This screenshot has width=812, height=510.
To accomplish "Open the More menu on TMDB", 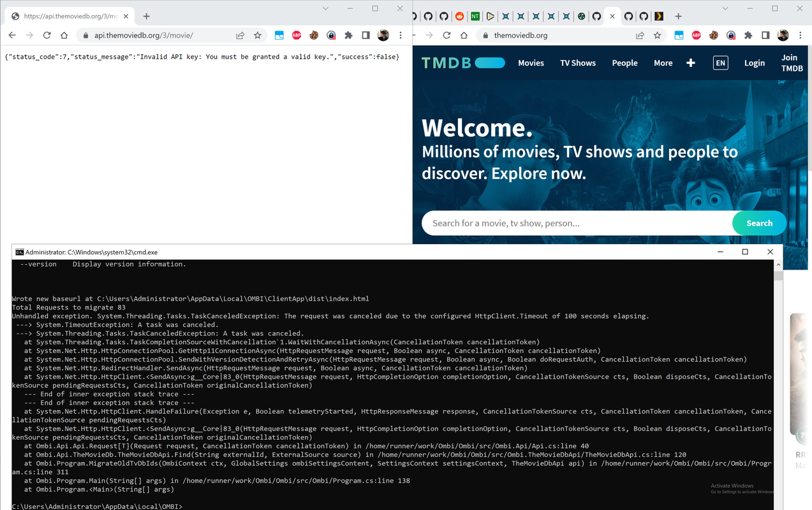I will 663,63.
